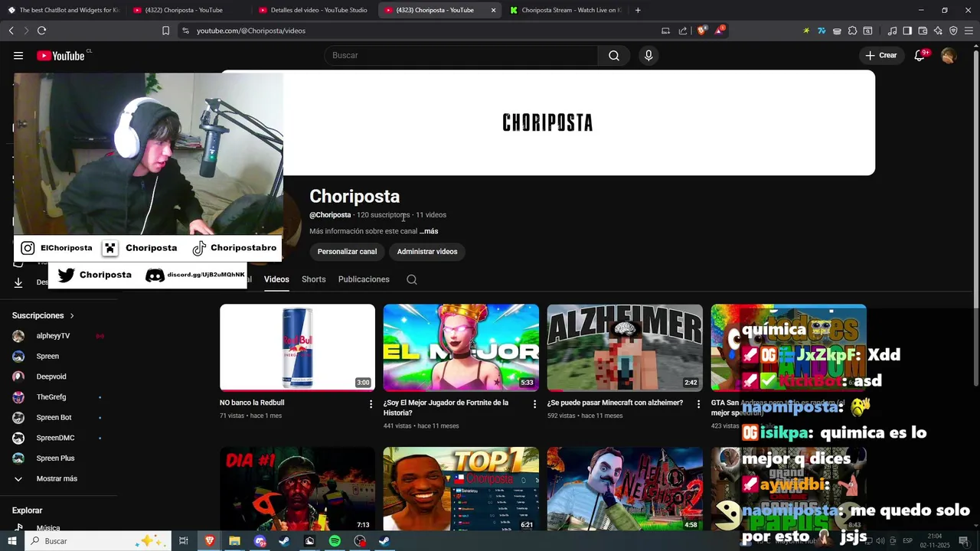Expand Mostrar más in subscriptions list
The image size is (980, 551).
(58, 478)
